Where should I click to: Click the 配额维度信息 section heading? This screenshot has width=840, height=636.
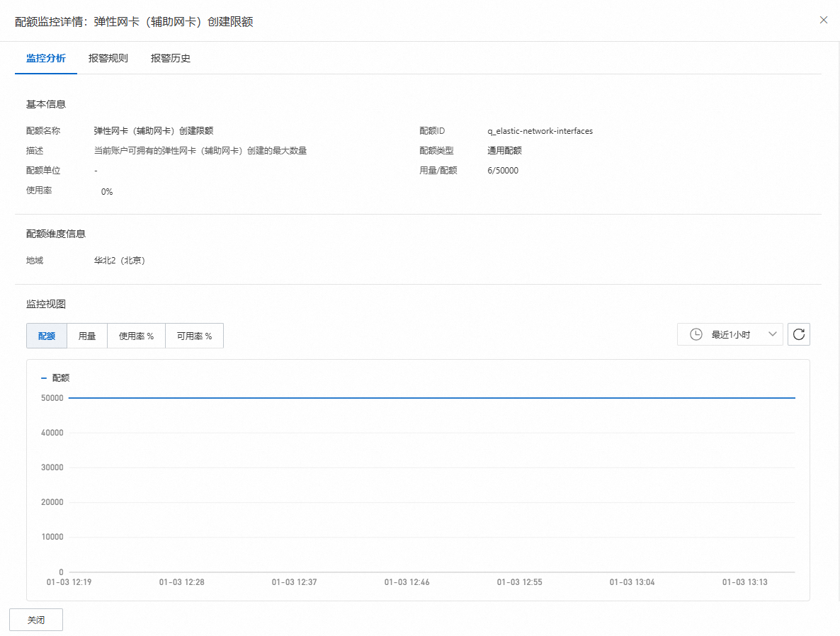coord(56,234)
